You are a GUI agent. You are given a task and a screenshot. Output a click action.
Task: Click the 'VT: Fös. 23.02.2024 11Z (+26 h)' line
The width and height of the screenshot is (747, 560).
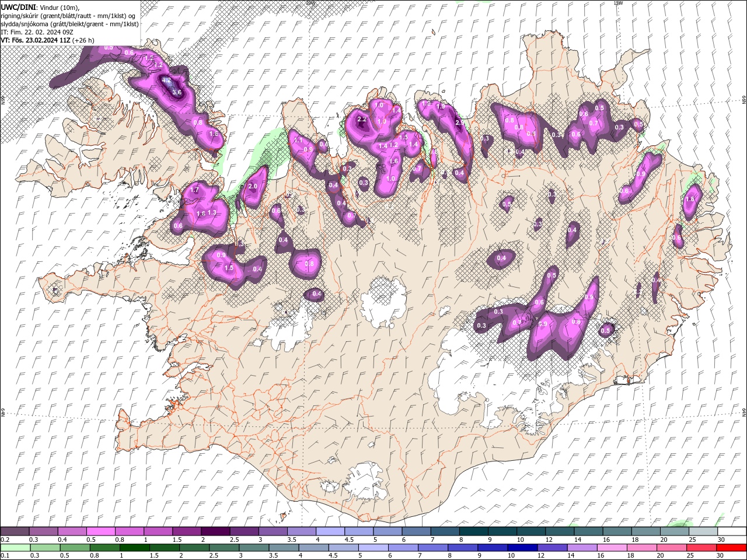[x=48, y=40]
